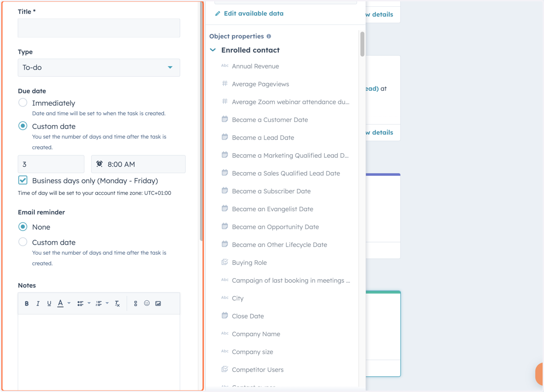Choose Became an Other Lifecycle Date
The height and width of the screenshot is (392, 544).
(x=280, y=245)
